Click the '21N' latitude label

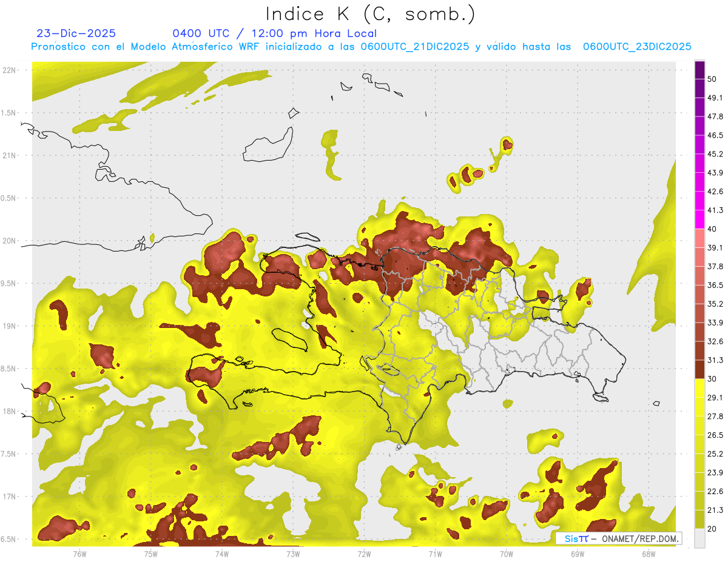click(9, 155)
